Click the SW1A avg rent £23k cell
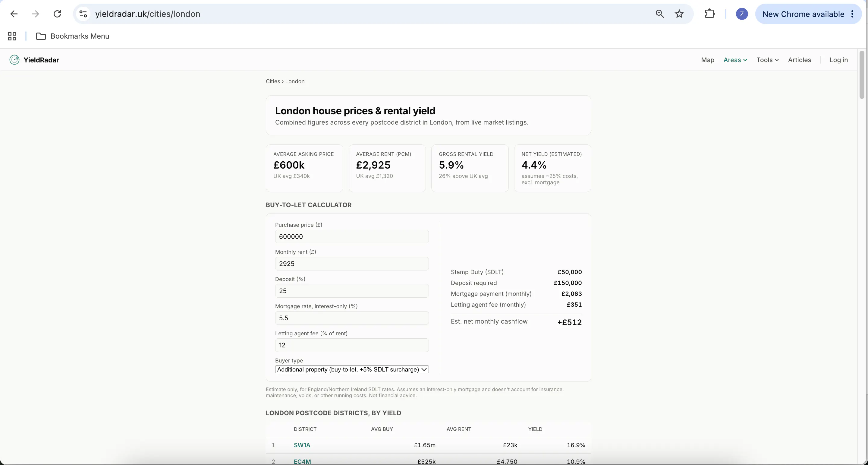This screenshot has height=465, width=868. click(510, 445)
